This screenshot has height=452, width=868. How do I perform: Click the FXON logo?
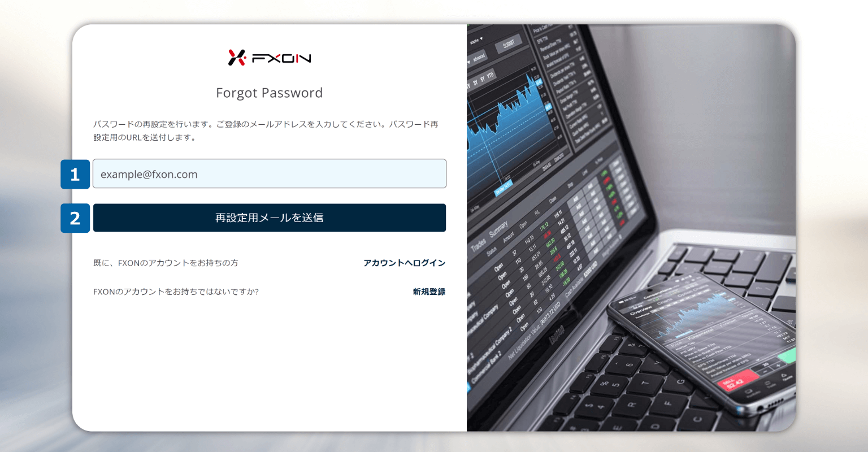pos(270,58)
